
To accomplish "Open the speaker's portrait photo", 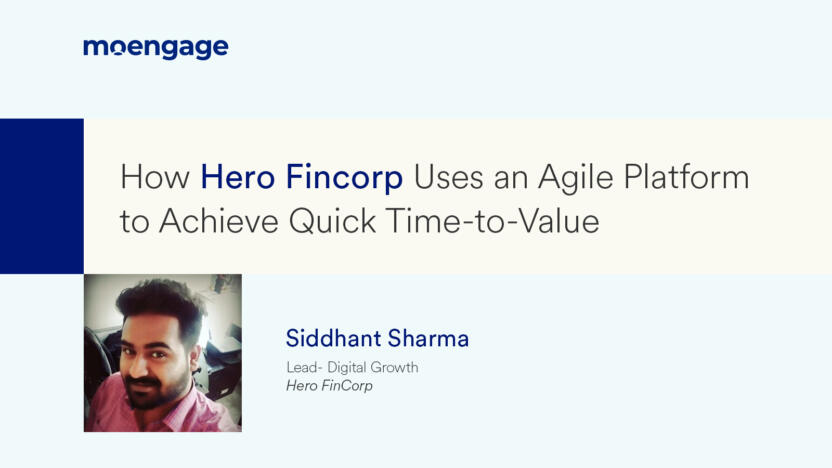I will [163, 353].
